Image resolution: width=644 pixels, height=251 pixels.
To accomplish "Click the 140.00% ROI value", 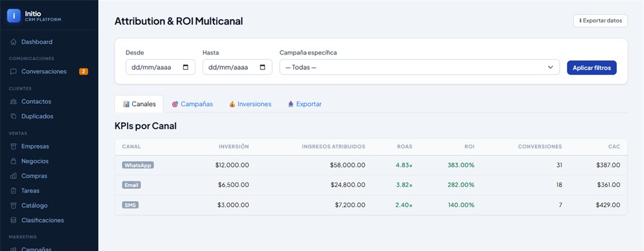I will [461, 205].
